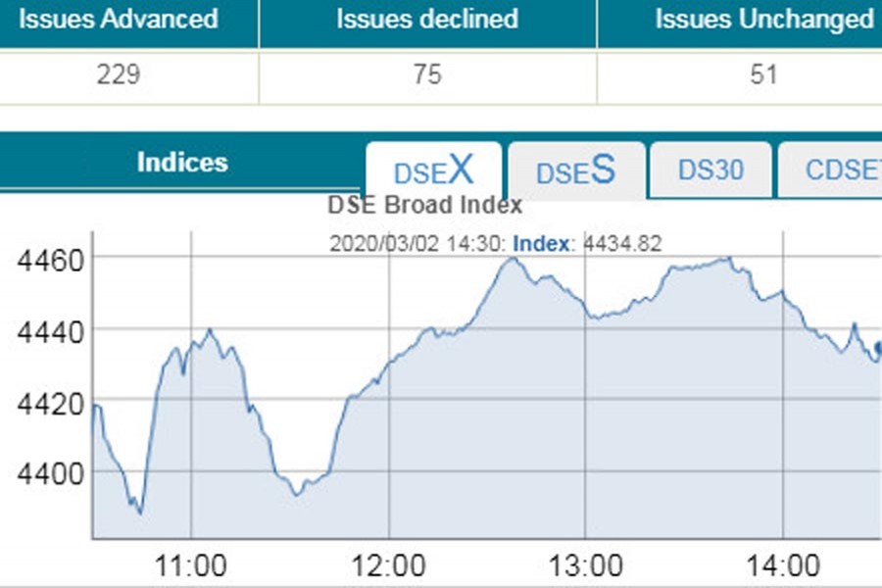This screenshot has height=588, width=882.
Task: Click the 13:00 time axis label
Action: coord(587,565)
